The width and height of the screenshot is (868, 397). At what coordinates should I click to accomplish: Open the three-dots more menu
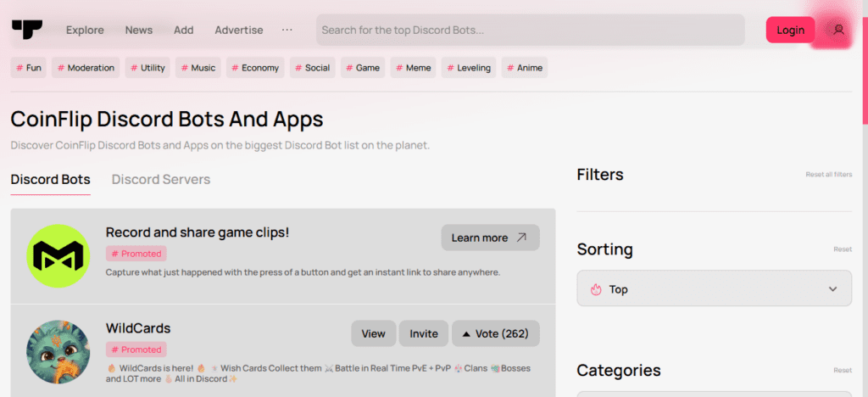287,30
